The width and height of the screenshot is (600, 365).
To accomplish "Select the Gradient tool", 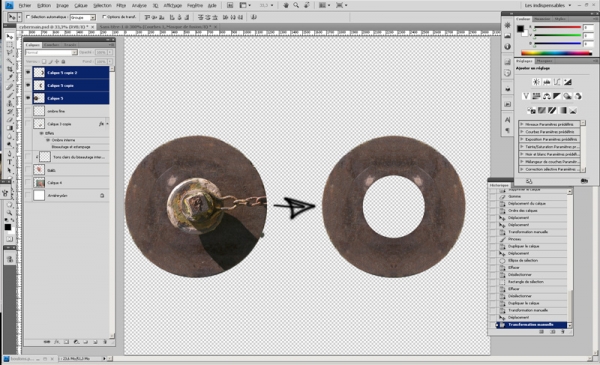I will pos(10,128).
